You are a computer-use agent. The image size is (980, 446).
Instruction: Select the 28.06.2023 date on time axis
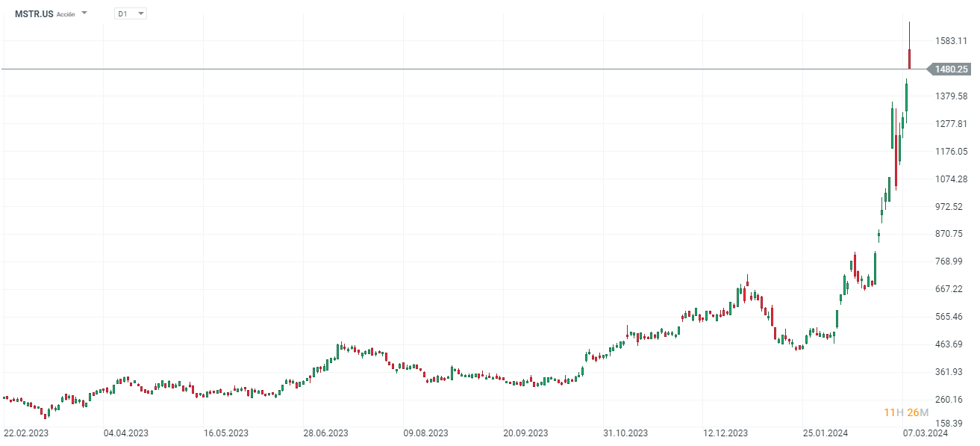coord(326,433)
